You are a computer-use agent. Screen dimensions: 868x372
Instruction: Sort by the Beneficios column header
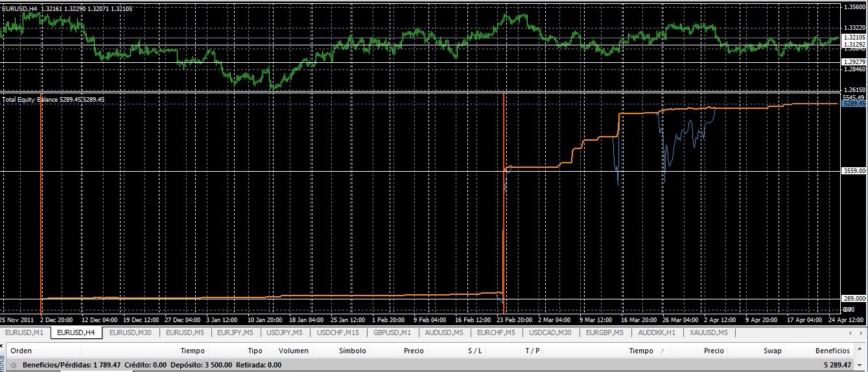(832, 351)
